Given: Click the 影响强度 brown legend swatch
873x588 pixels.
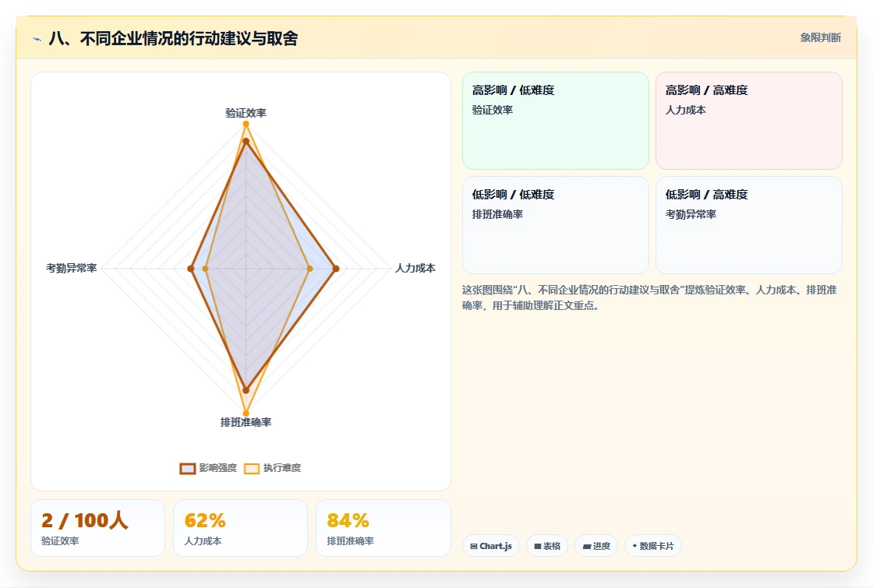Looking at the screenshot, I should pyautogui.click(x=188, y=468).
